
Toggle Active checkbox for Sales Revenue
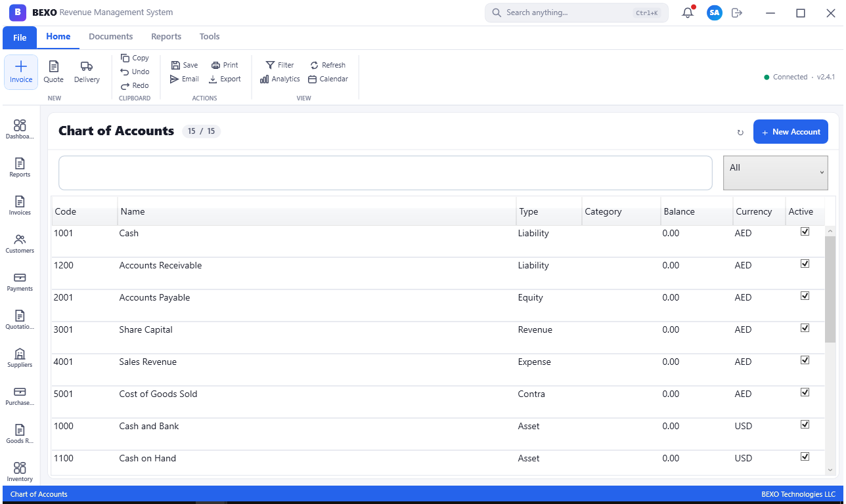pos(805,360)
